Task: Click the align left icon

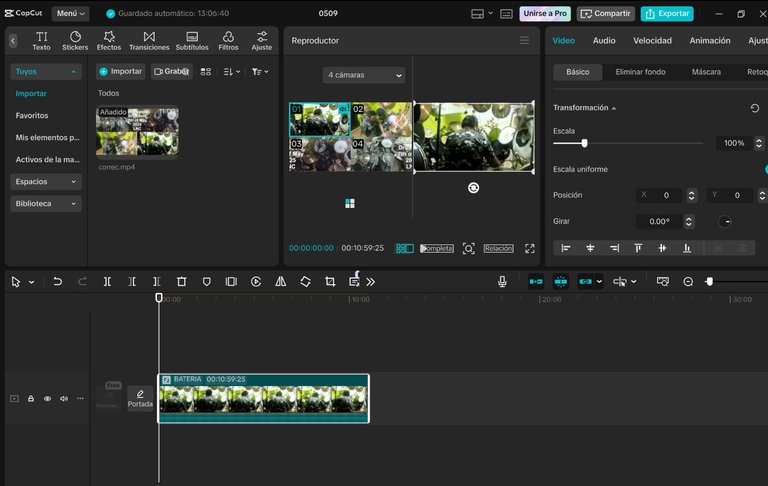Action: point(566,248)
